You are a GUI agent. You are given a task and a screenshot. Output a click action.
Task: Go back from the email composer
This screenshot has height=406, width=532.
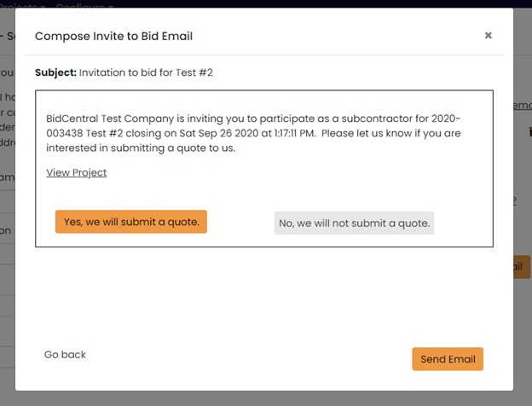click(x=65, y=355)
